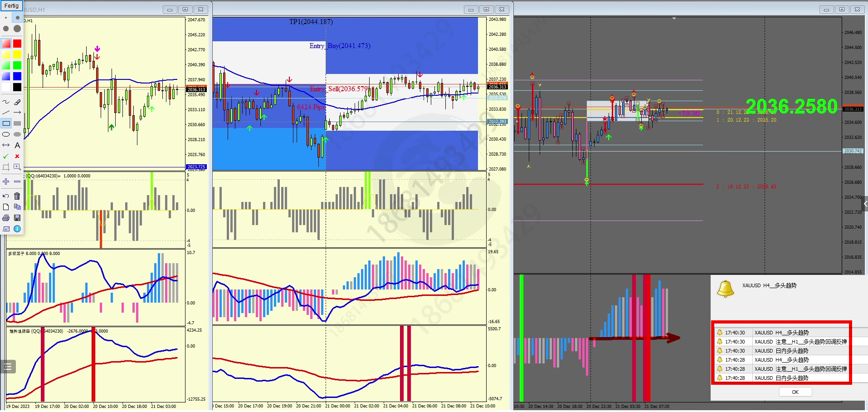
Task: Add a red X mark stamp
Action: (x=17, y=156)
